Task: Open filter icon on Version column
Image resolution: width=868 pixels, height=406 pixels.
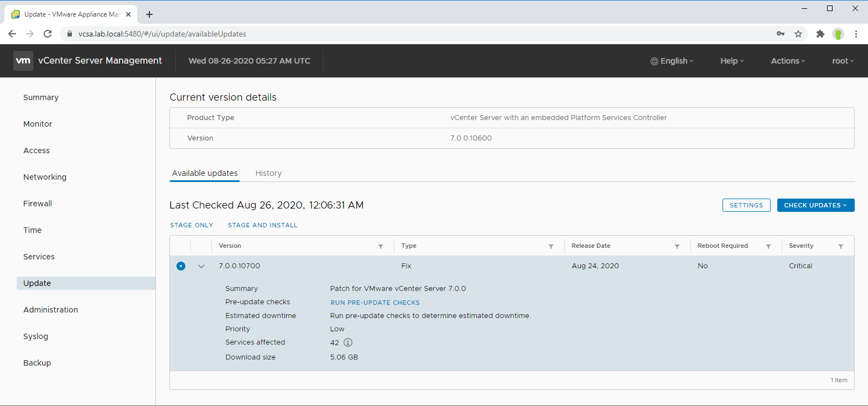Action: [x=381, y=246]
